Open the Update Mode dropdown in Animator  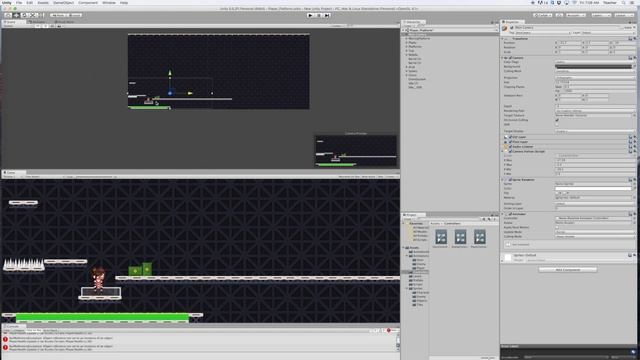(595, 232)
